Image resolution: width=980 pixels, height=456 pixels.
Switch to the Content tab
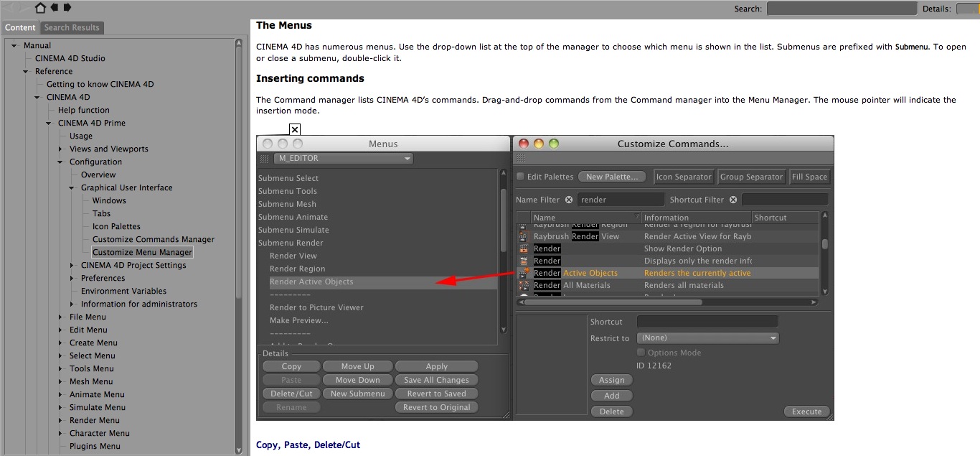(20, 27)
